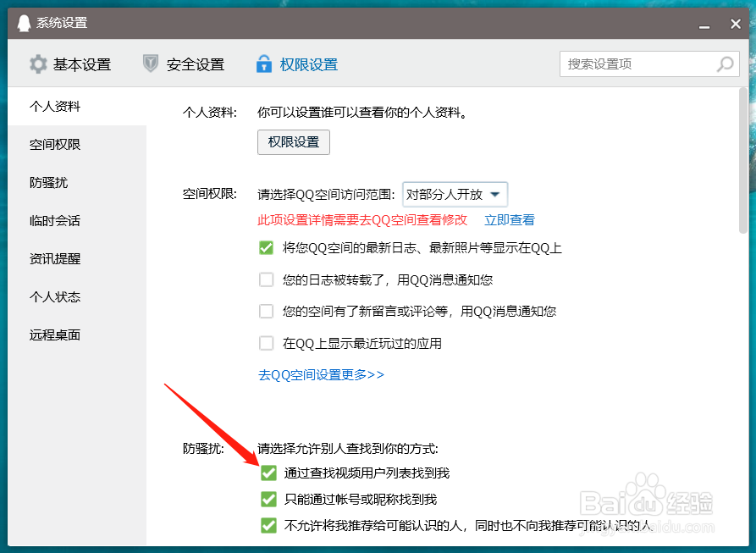Click the QQ penguin icon in the title bar

coord(24,23)
